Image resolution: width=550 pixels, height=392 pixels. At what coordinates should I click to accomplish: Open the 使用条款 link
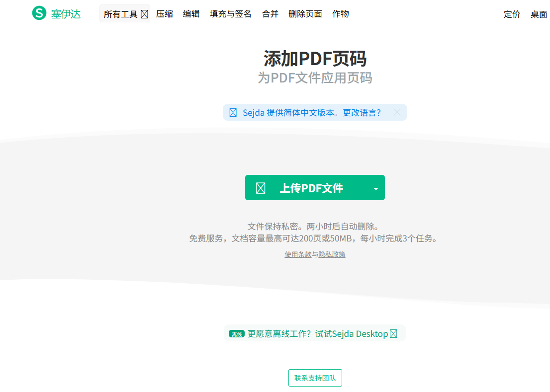(298, 254)
